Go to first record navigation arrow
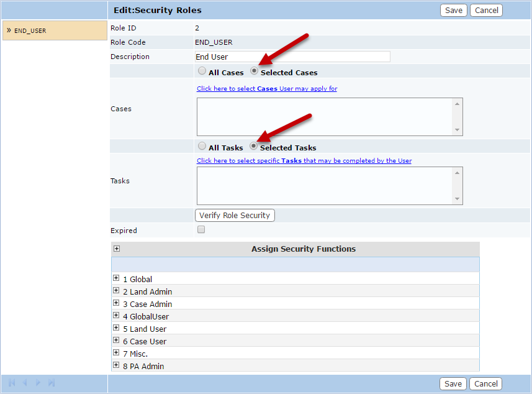This screenshot has width=532, height=394. (x=12, y=383)
